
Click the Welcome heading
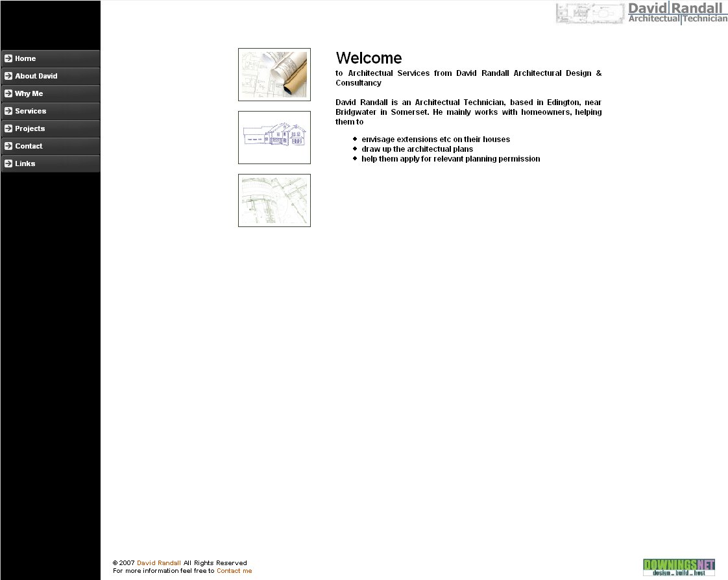pos(369,58)
